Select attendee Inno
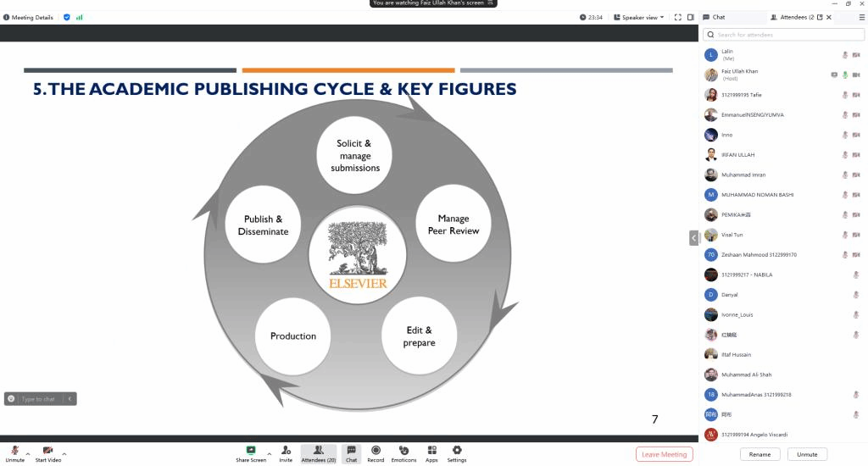The image size is (868, 466). [782, 135]
